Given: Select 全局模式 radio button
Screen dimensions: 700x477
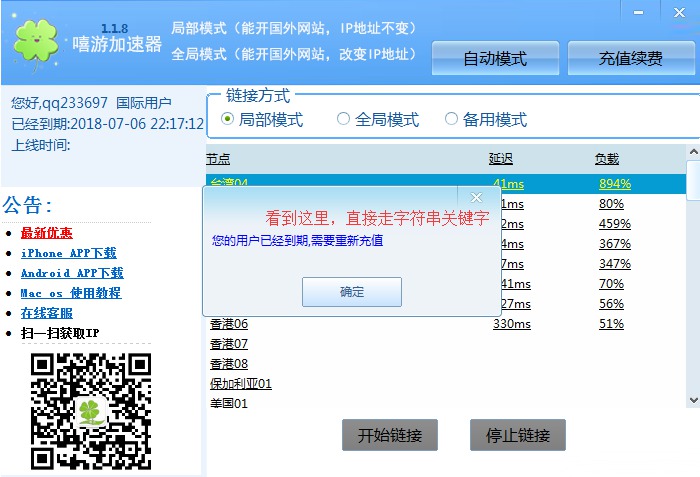Looking at the screenshot, I should click(343, 119).
